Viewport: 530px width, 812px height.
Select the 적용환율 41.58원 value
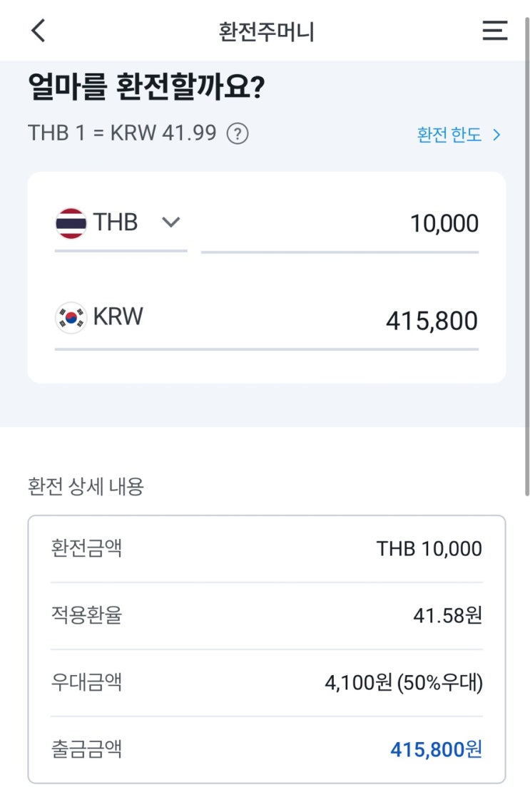(447, 615)
